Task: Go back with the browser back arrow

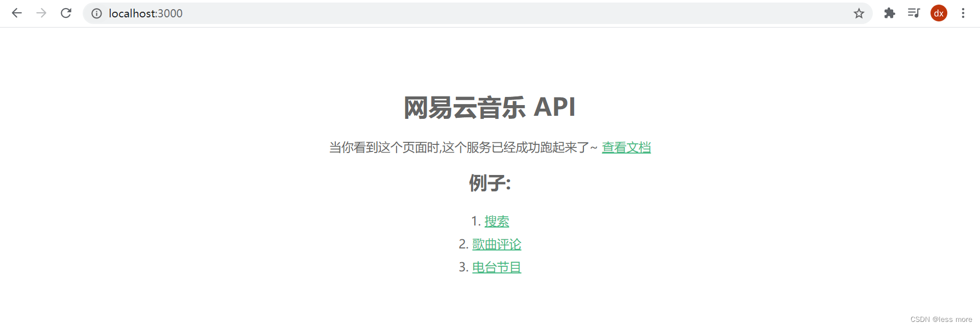Action: [17, 13]
